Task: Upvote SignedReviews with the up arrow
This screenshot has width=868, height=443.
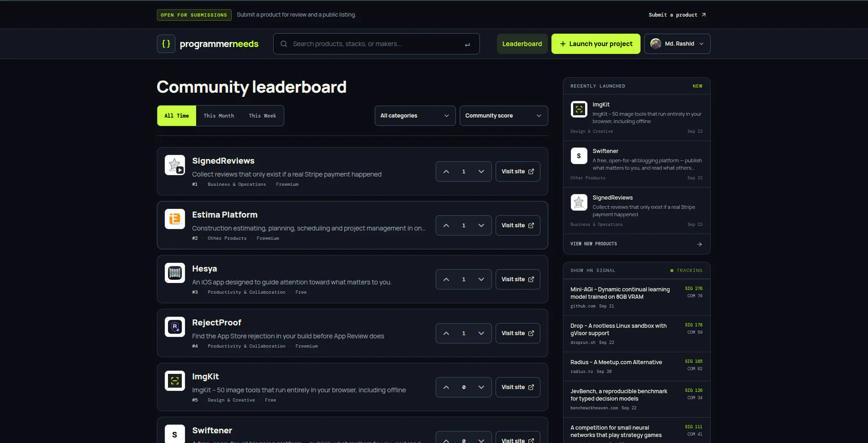Action: (446, 171)
